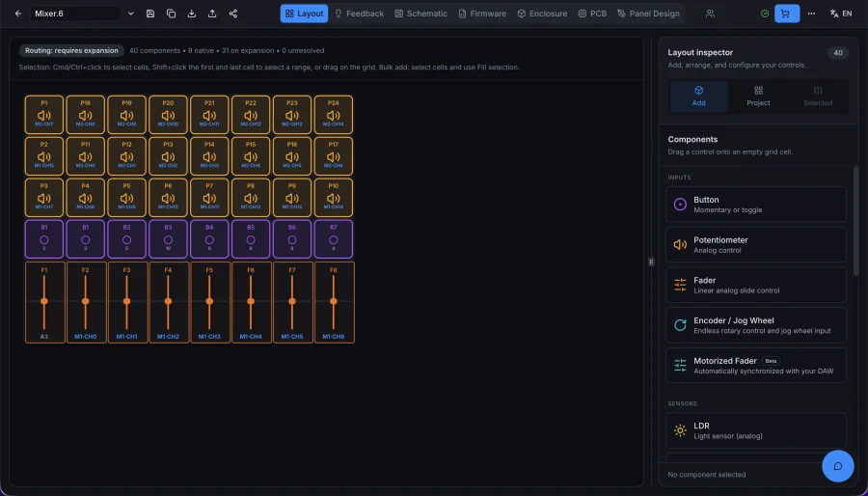Open the project name dropdown chevron
Screen dimensions: 868x496
click(130, 14)
